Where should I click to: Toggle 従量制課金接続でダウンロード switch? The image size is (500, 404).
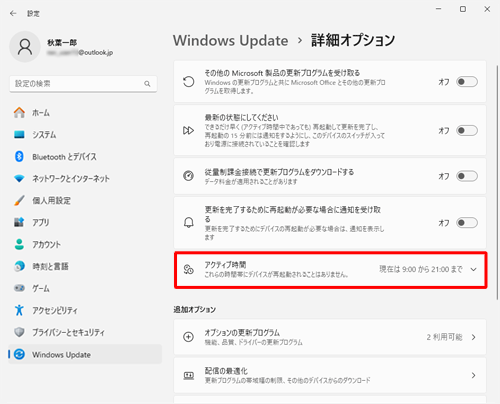tap(467, 176)
